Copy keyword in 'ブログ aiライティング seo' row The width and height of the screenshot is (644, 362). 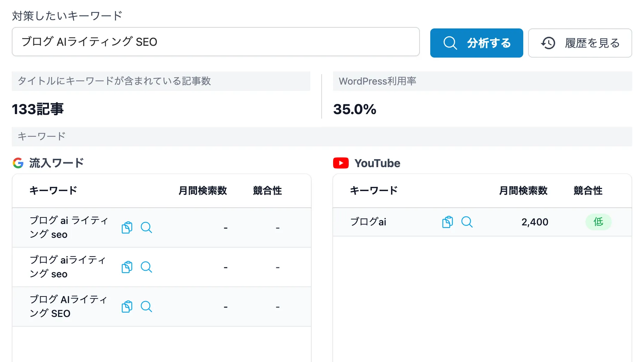[x=127, y=267]
